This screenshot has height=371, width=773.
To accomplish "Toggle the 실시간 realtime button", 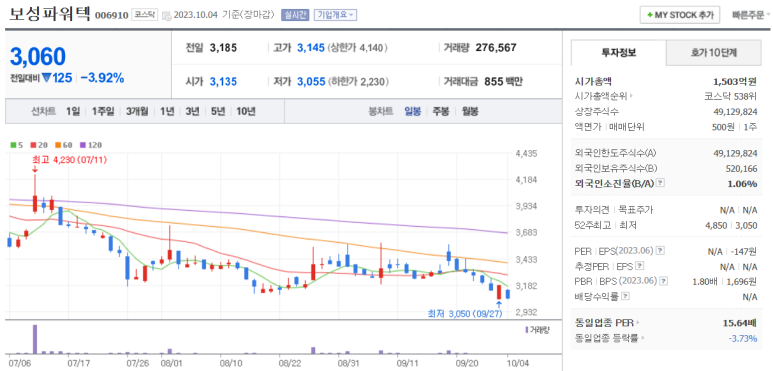I will [295, 15].
